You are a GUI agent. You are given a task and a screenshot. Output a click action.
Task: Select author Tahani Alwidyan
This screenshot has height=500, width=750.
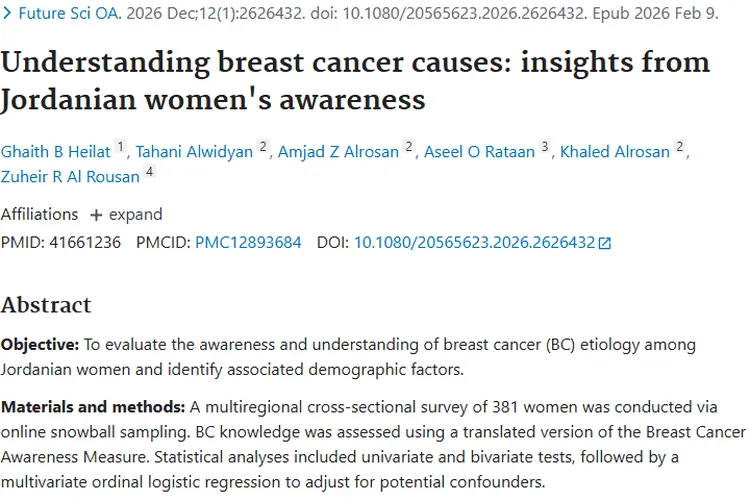tap(194, 152)
